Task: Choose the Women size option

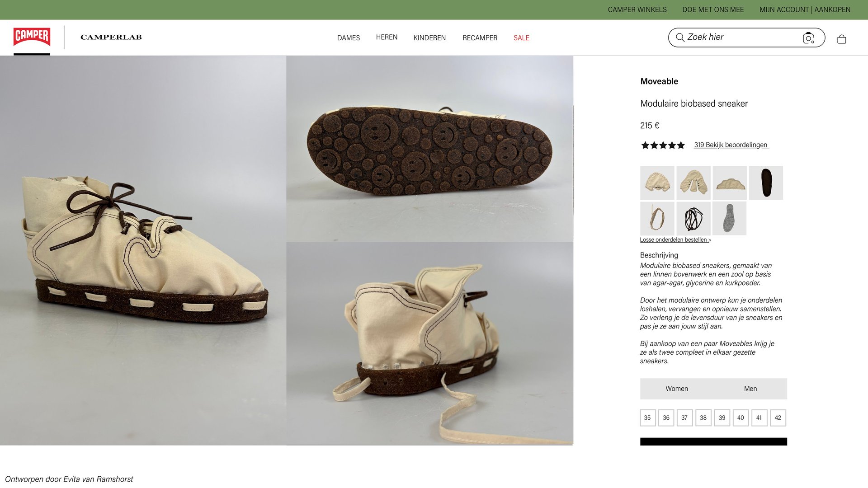Action: pyautogui.click(x=676, y=389)
